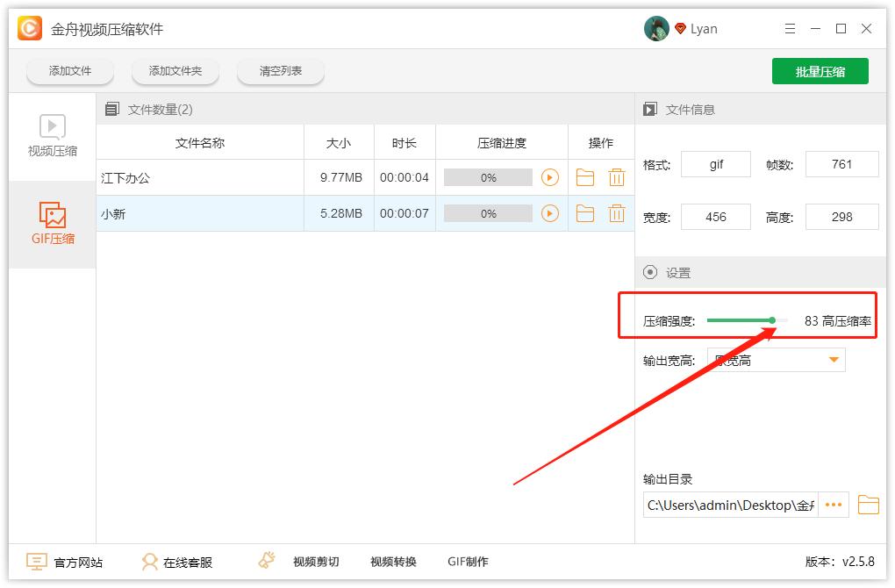Open the output directory folder icon
The height and width of the screenshot is (588, 895).
click(867, 504)
